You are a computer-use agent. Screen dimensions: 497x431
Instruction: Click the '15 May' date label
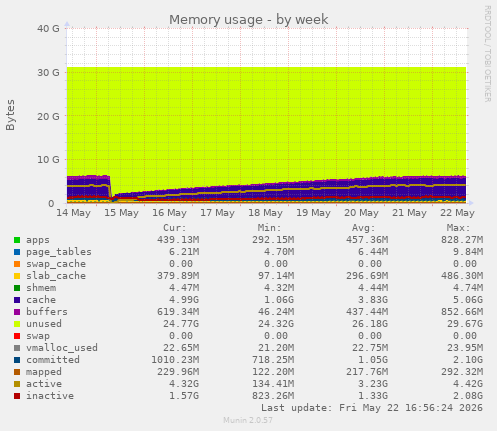pos(121,213)
